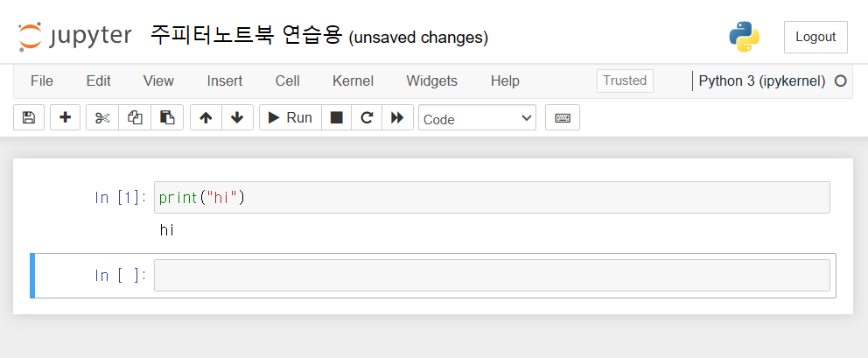868x358 pixels.
Task: Click the Python logo icon
Action: 744,37
